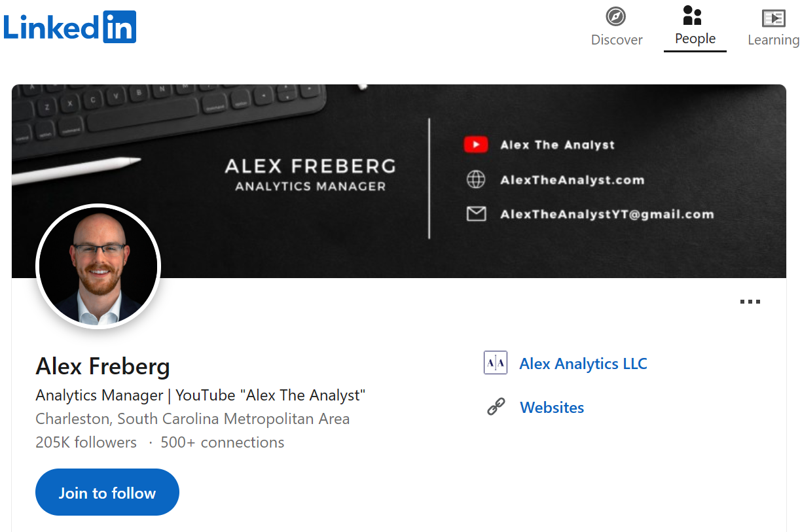Click the Alex Analytics LLC company logo
The height and width of the screenshot is (532, 800).
click(x=496, y=363)
